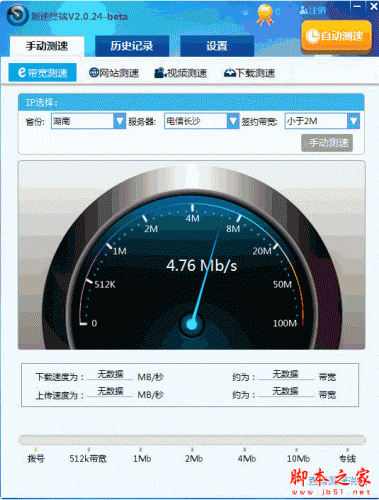The image size is (379, 500).
Task: Click 拨号 scale label
Action: 36,459
